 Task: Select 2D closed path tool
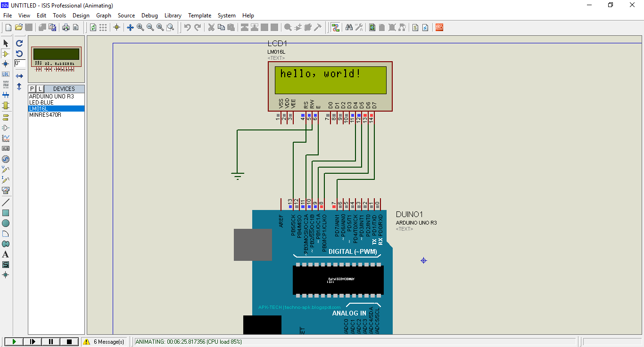coord(6,244)
